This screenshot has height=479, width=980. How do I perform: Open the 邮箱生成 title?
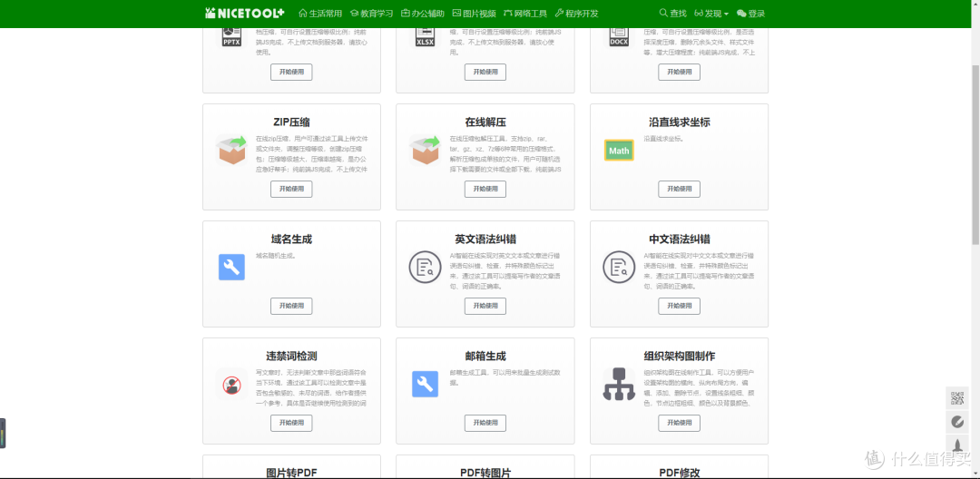pyautogui.click(x=485, y=357)
